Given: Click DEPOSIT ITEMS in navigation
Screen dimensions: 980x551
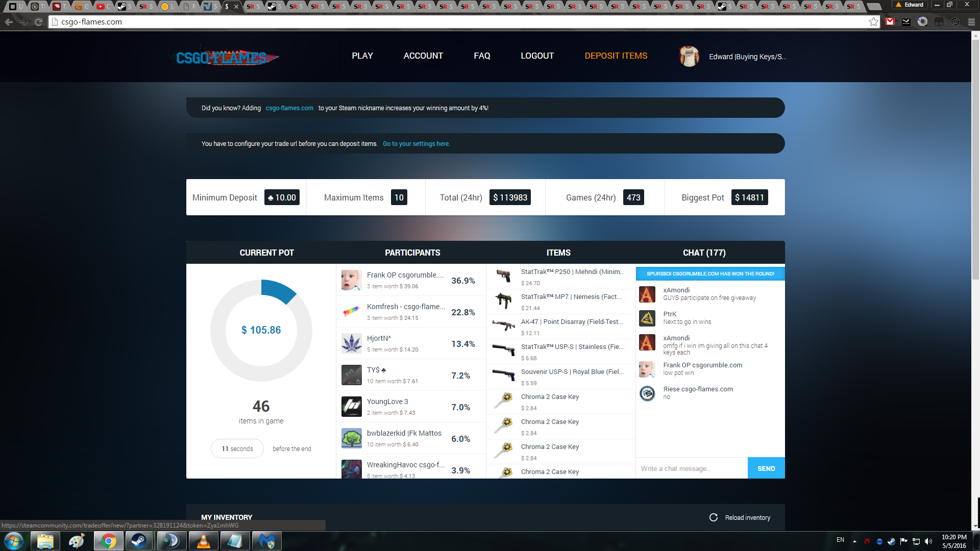Looking at the screenshot, I should point(616,56).
